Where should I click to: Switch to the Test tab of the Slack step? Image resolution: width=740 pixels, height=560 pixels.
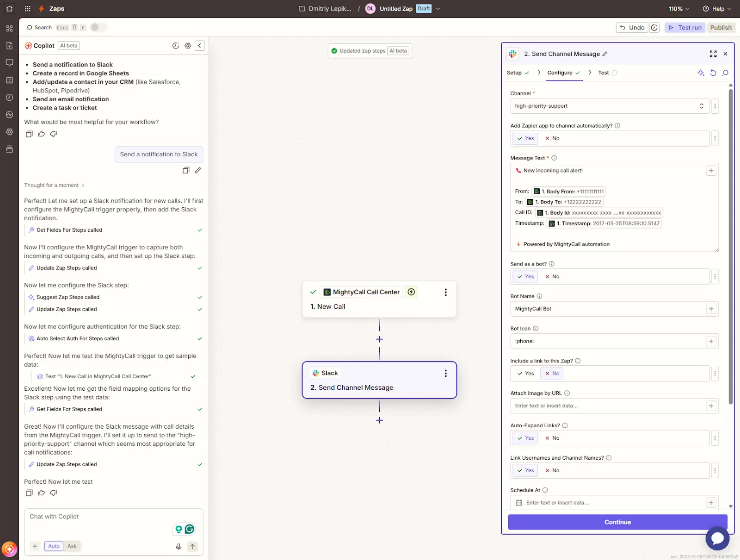click(x=604, y=73)
